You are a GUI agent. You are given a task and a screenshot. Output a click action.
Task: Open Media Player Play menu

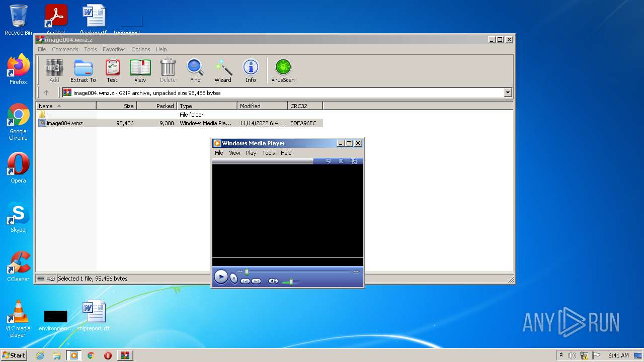coord(251,153)
